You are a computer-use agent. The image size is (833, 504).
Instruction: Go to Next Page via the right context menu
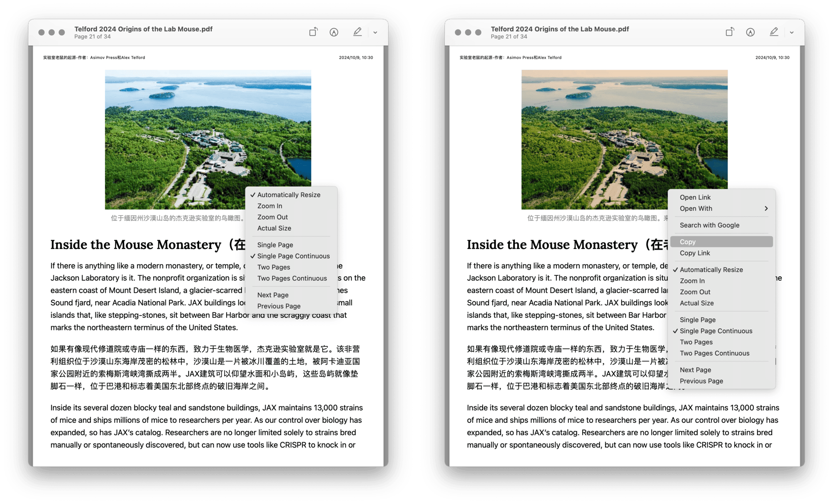(x=721, y=370)
